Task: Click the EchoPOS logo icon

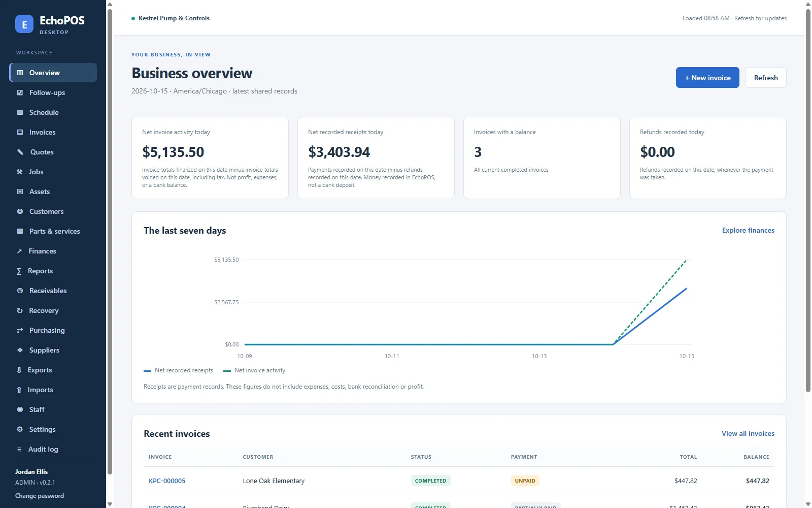Action: click(x=24, y=24)
